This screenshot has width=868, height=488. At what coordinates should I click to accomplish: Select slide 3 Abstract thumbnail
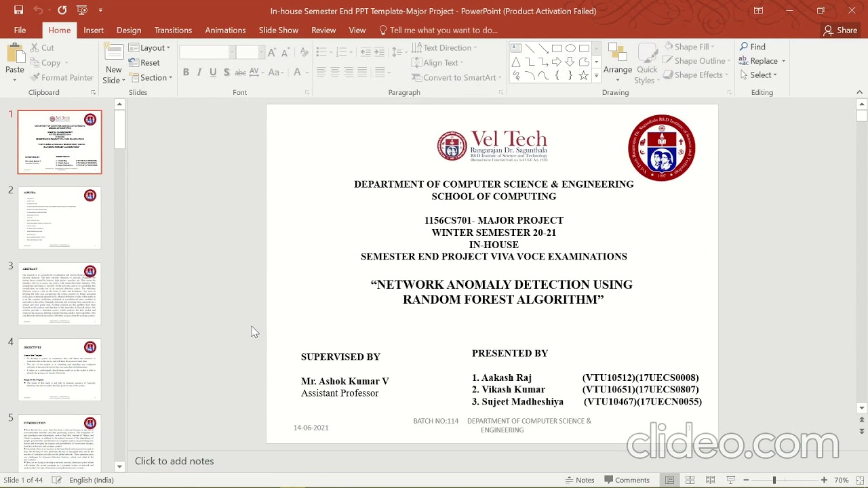click(60, 293)
